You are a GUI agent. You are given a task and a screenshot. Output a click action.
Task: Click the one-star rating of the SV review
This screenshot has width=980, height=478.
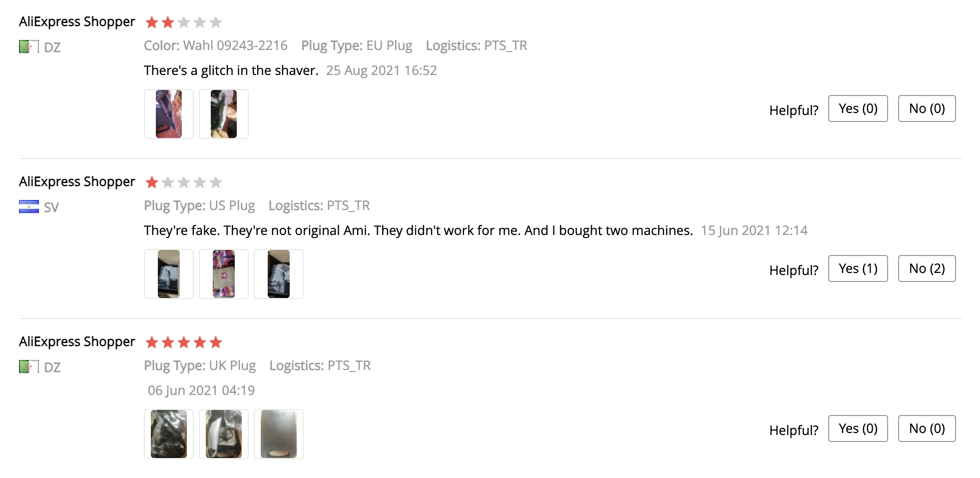[x=183, y=182]
